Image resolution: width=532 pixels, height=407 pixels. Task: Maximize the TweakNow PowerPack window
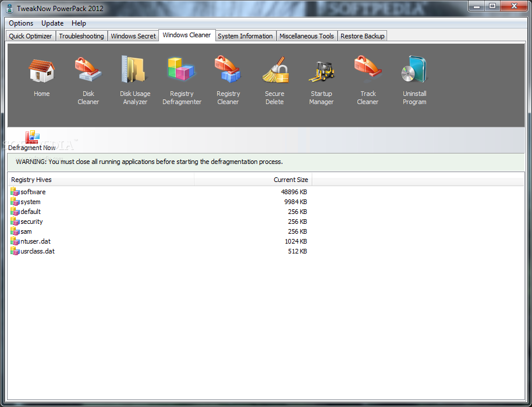(492, 6)
